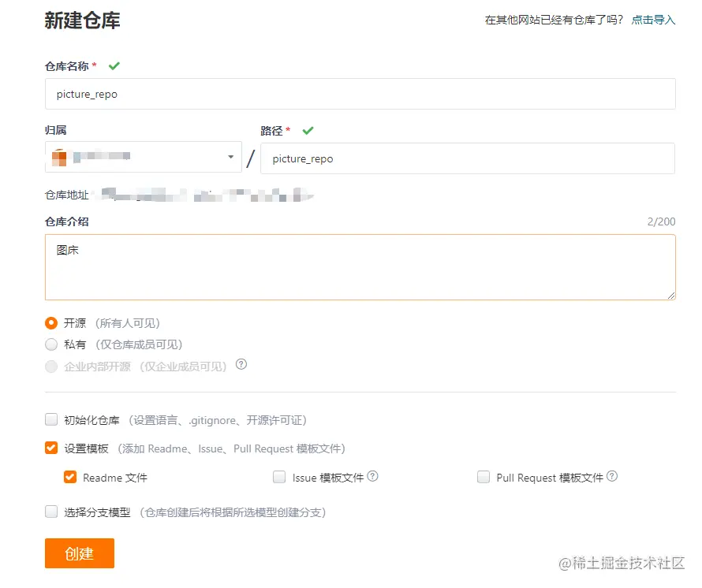The width and height of the screenshot is (702, 588).
Task: Enable the Issue 模板文件 checkbox
Action: point(279,477)
